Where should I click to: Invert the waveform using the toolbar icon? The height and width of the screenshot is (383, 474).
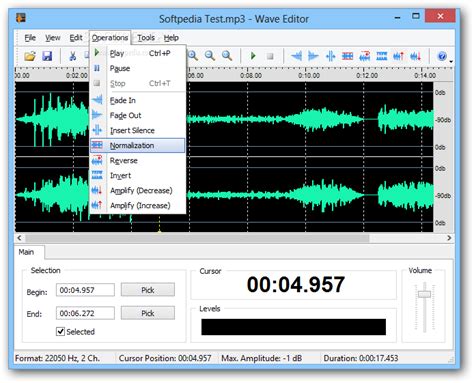point(382,56)
